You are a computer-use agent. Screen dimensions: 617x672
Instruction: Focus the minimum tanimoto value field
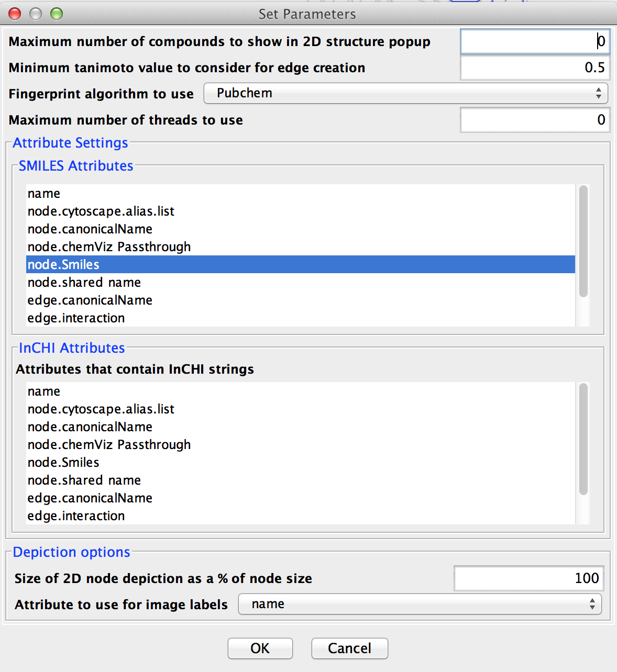click(534, 68)
